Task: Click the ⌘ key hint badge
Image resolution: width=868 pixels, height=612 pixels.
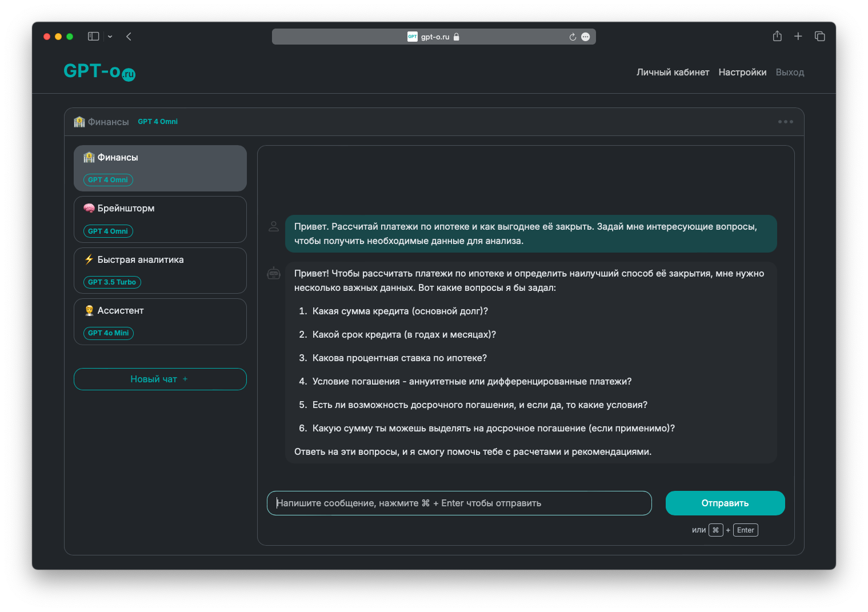Action: pyautogui.click(x=716, y=530)
